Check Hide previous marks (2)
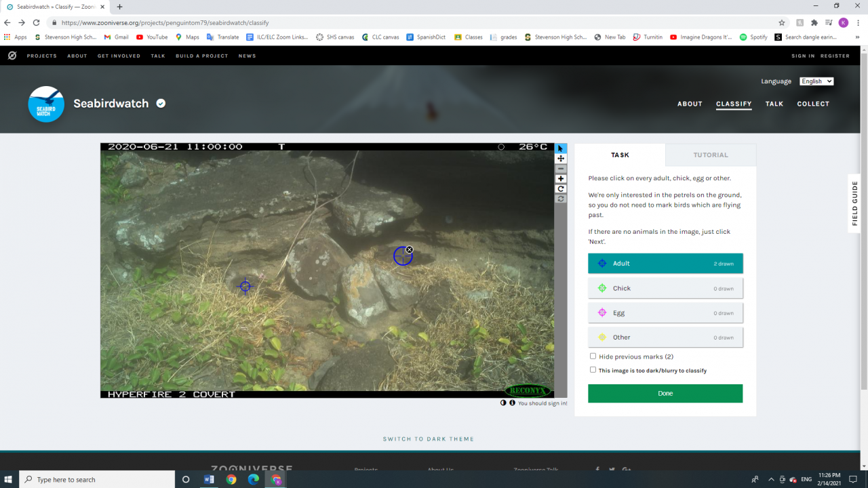This screenshot has height=488, width=868. coord(593,356)
